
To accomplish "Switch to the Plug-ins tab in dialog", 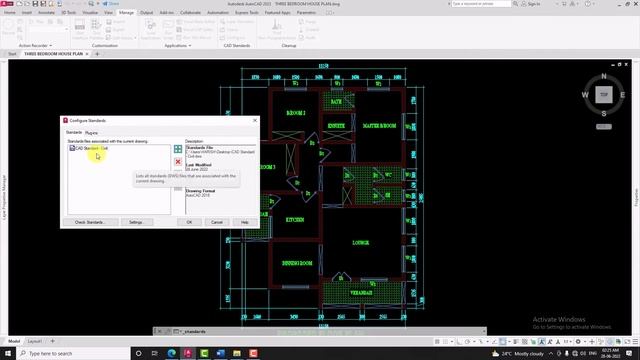I will [x=91, y=133].
